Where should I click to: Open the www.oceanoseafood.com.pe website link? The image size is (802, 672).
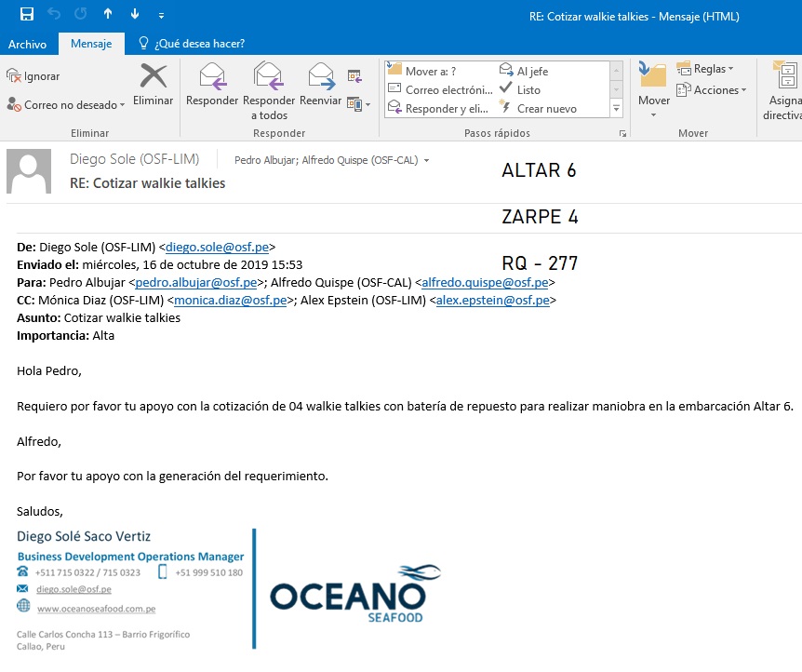(96, 609)
